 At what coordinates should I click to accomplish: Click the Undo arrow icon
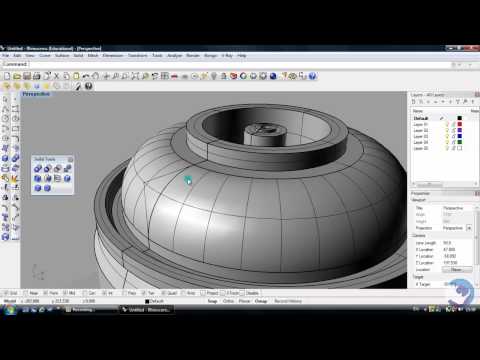pyautogui.click(x=86, y=76)
